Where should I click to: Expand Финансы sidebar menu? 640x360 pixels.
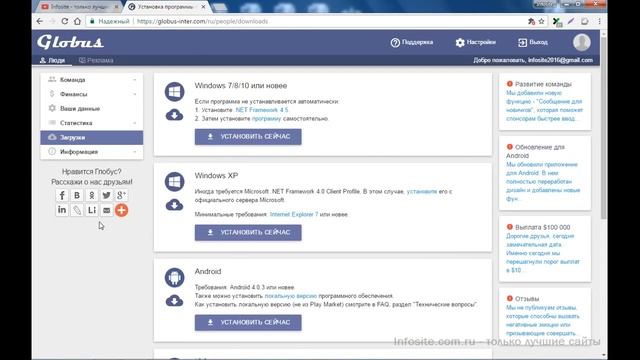(x=91, y=94)
